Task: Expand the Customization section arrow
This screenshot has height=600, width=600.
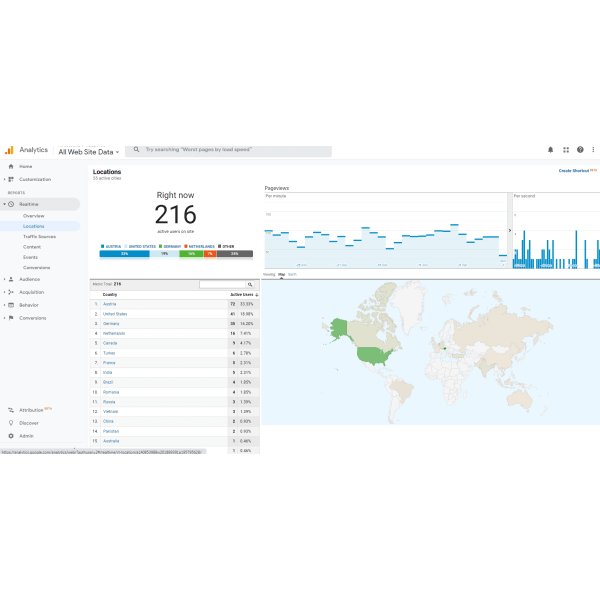Action: [x=4, y=179]
